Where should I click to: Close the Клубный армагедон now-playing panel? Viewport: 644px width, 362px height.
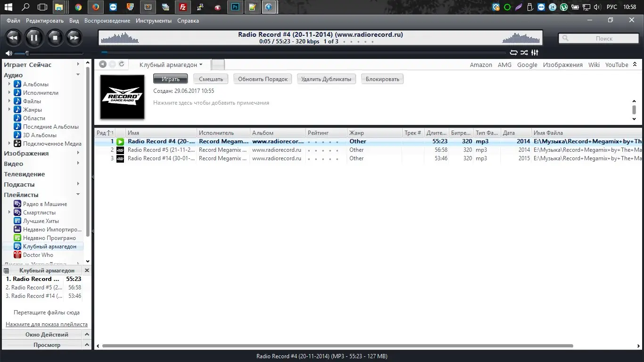[x=87, y=271]
